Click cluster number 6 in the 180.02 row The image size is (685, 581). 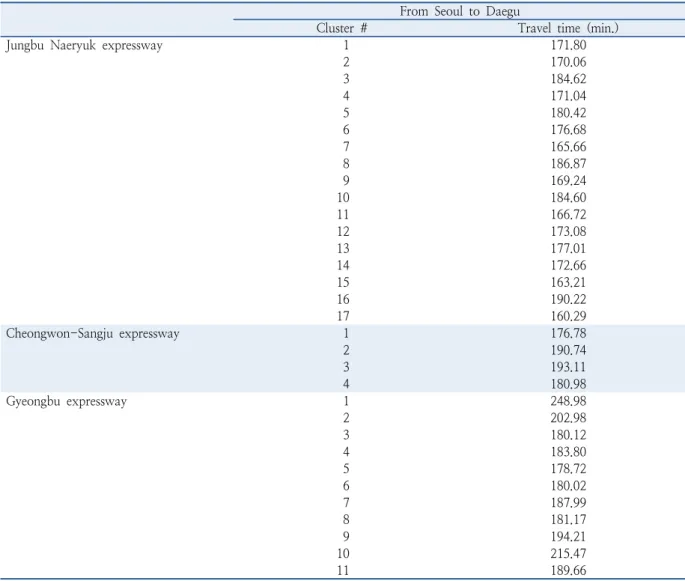346,486
